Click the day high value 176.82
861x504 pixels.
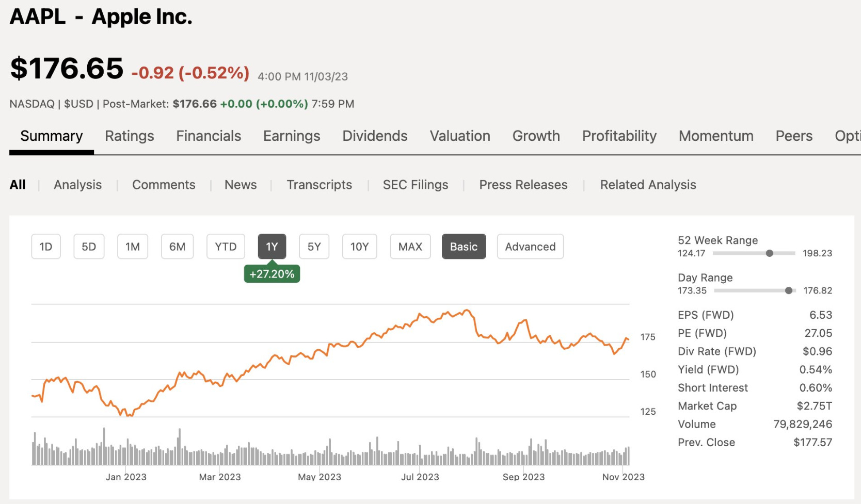[x=818, y=291]
